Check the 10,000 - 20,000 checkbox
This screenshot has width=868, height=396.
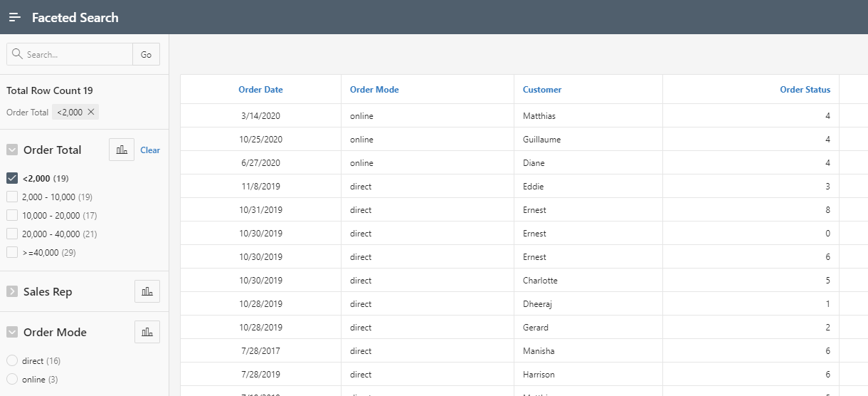(12, 215)
